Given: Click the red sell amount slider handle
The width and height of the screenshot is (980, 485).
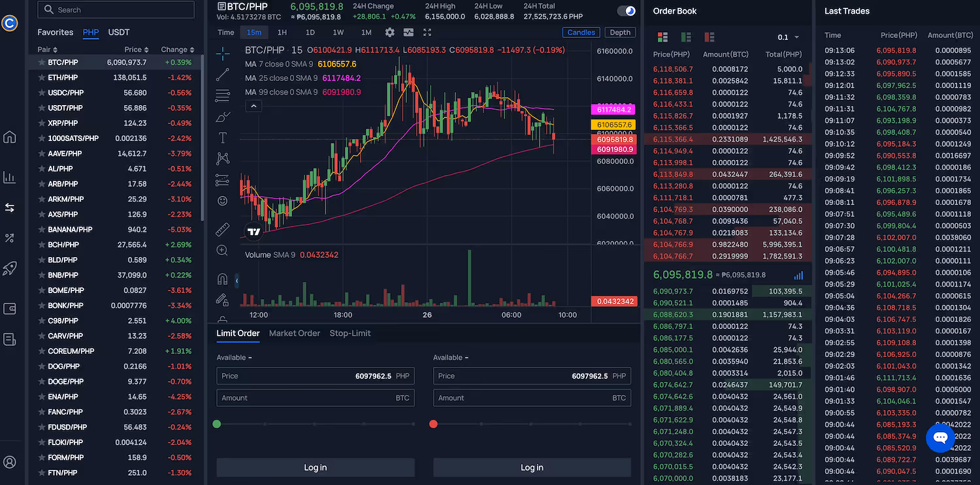Looking at the screenshot, I should (x=433, y=424).
